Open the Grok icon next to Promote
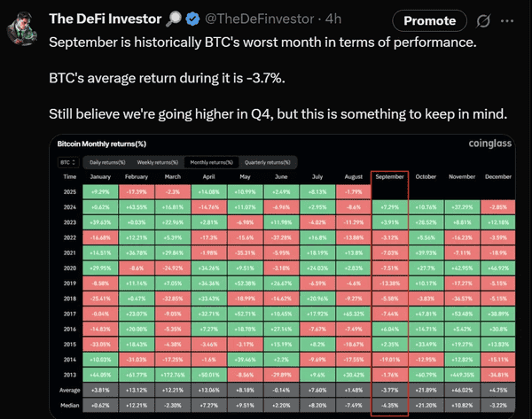 tap(484, 20)
